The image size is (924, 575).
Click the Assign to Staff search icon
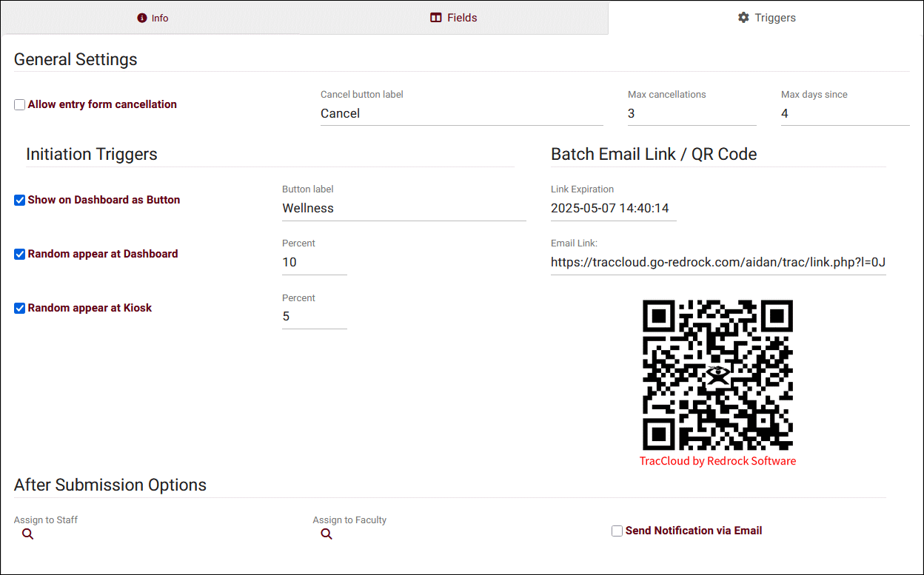pyautogui.click(x=27, y=534)
